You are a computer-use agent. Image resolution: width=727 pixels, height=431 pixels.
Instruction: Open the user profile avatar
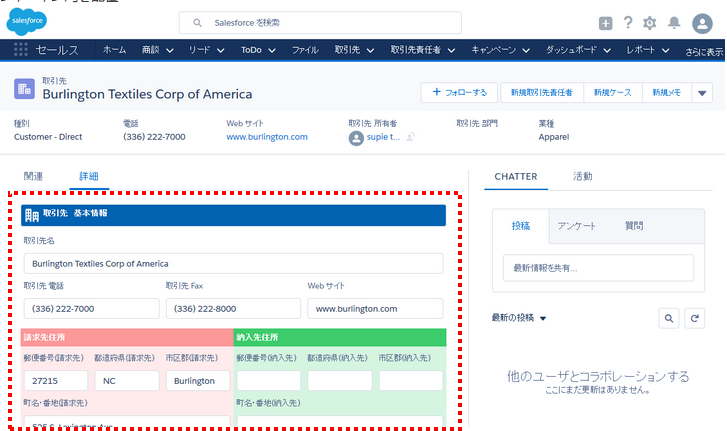tap(702, 23)
